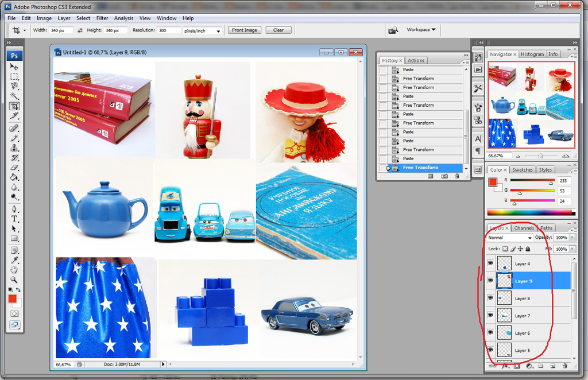588x380 pixels.
Task: Open the Workspace dropdown
Action: [421, 30]
